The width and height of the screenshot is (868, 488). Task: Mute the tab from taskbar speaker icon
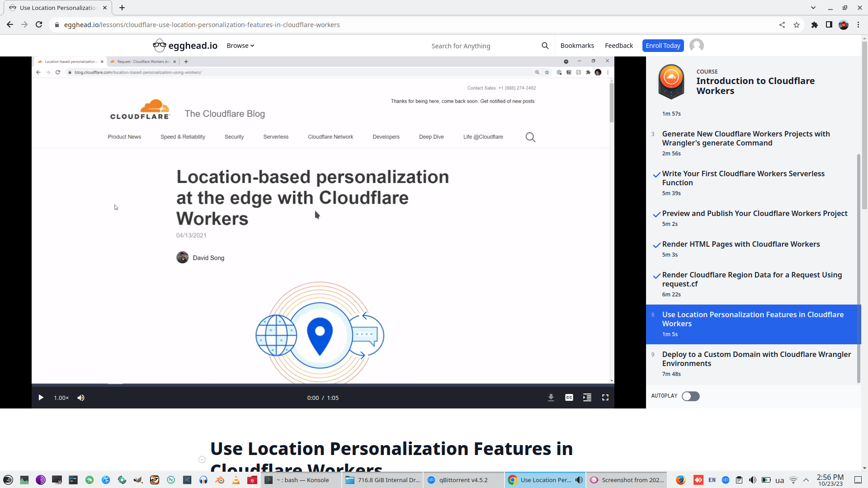pyautogui.click(x=579, y=480)
